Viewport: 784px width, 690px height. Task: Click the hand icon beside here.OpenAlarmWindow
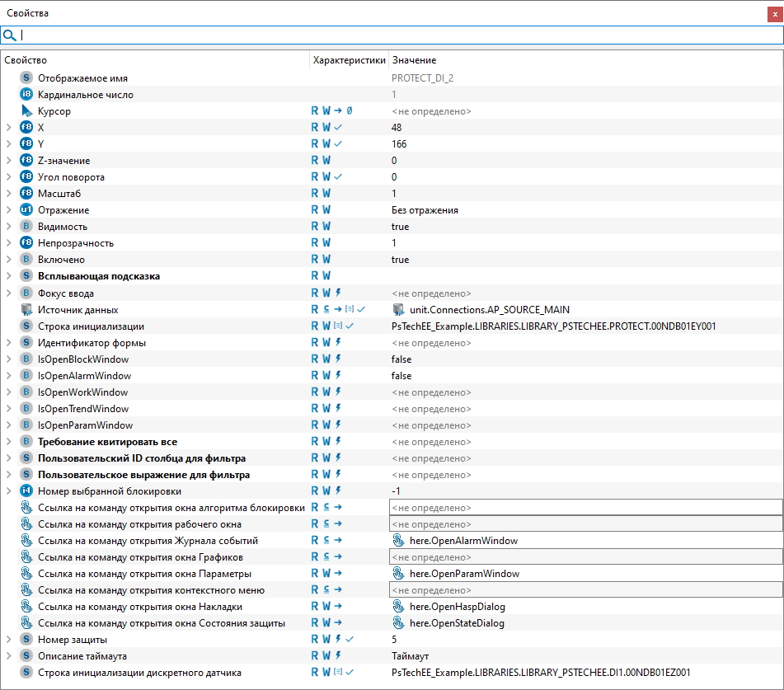(x=399, y=541)
